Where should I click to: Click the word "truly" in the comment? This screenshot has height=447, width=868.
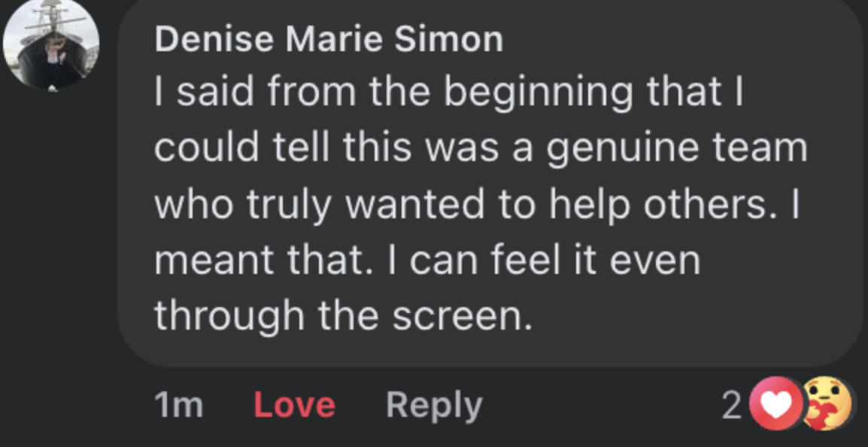[288, 204]
